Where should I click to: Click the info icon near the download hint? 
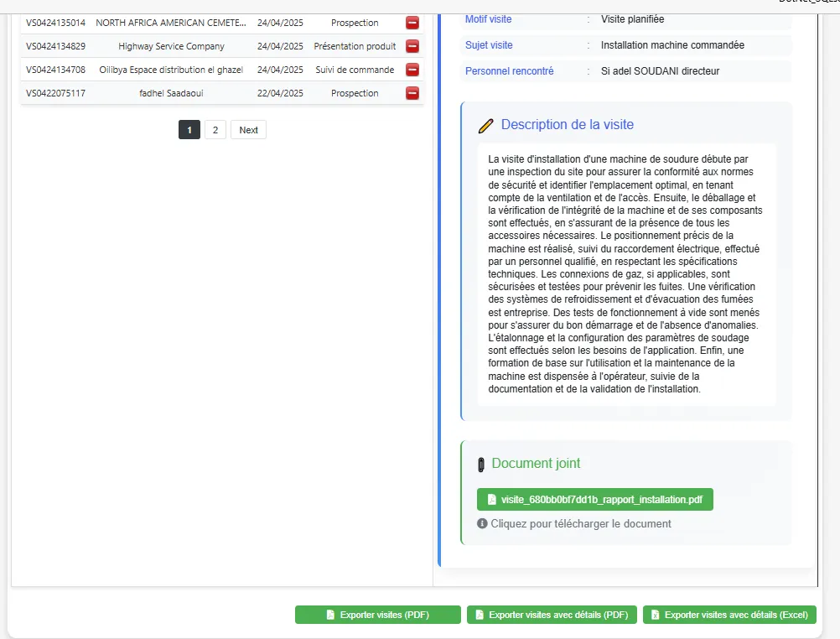point(482,522)
